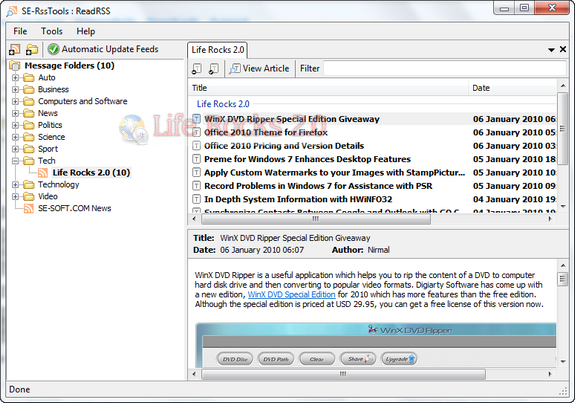
Task: Open the tab list dropdown arrow
Action: click(x=551, y=50)
